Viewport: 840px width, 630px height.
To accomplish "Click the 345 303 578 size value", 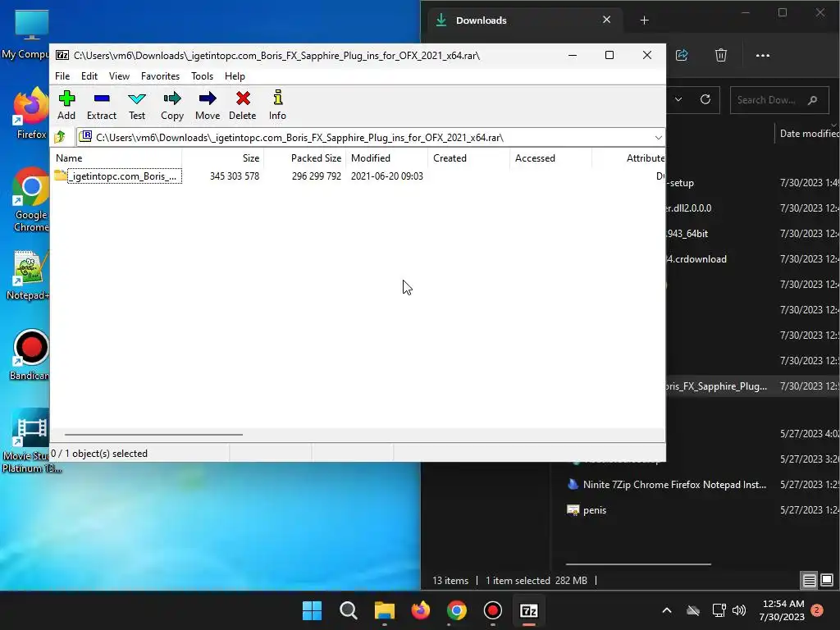I will click(235, 176).
